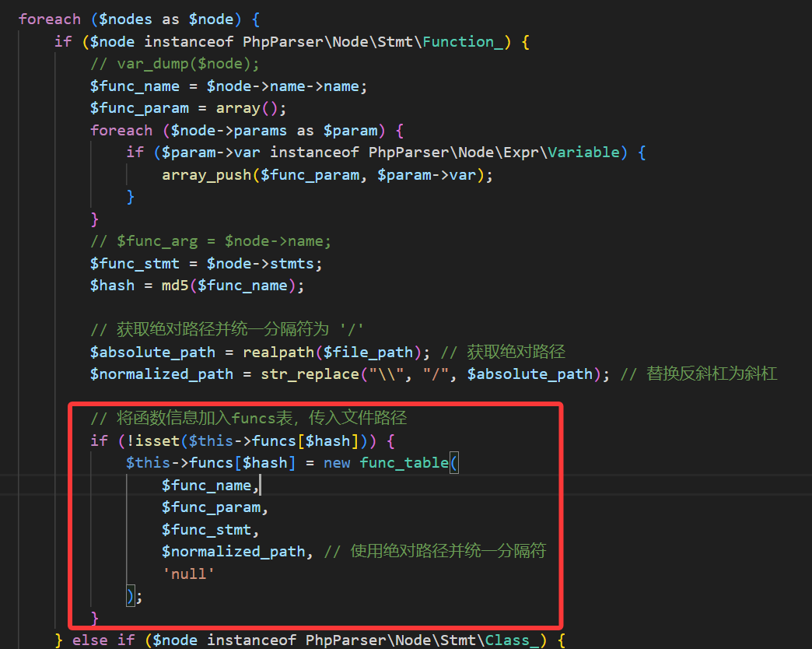Click the new keyword before func_table
812x649 pixels.
(x=337, y=463)
